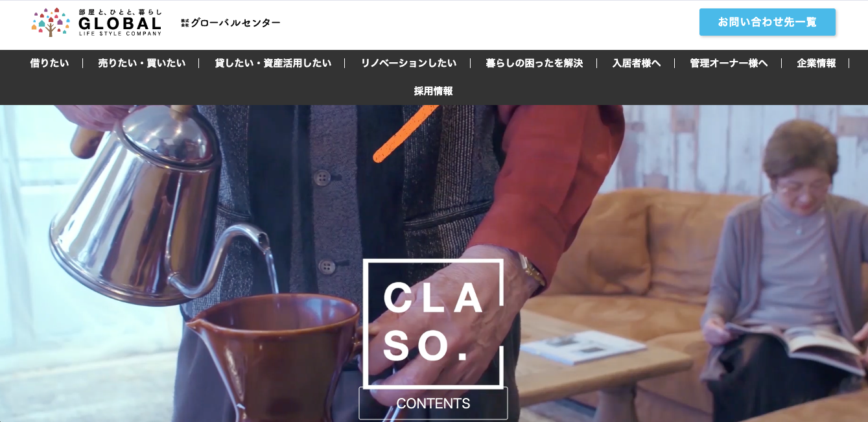The width and height of the screenshot is (868, 422).
Task: Go to リノベーションしたい in the navigation
Action: [408, 64]
